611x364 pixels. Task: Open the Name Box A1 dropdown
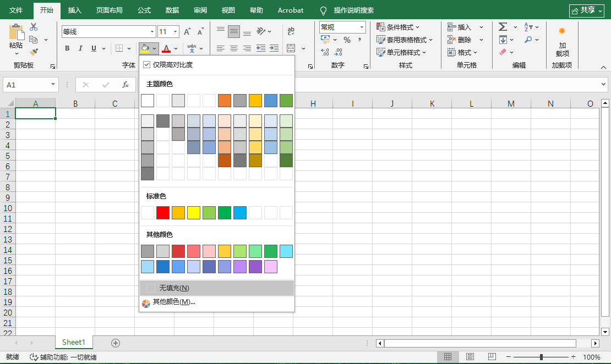point(53,85)
